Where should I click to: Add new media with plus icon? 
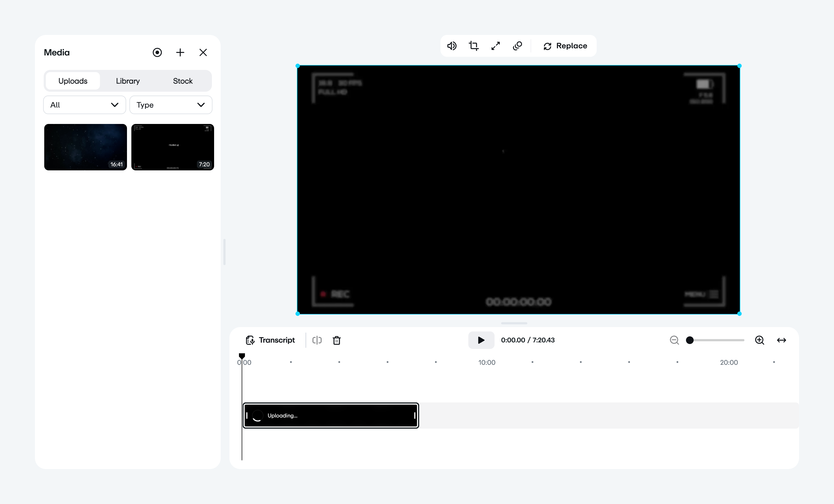click(x=180, y=52)
